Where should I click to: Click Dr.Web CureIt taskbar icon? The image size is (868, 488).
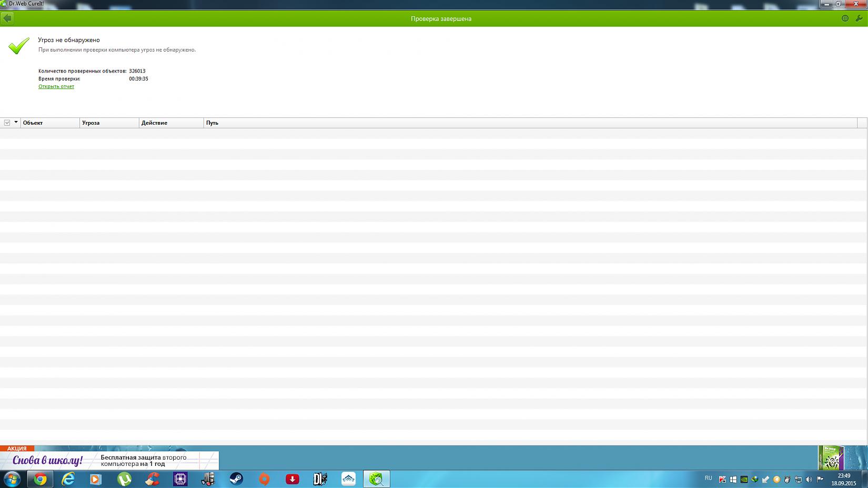pos(376,479)
